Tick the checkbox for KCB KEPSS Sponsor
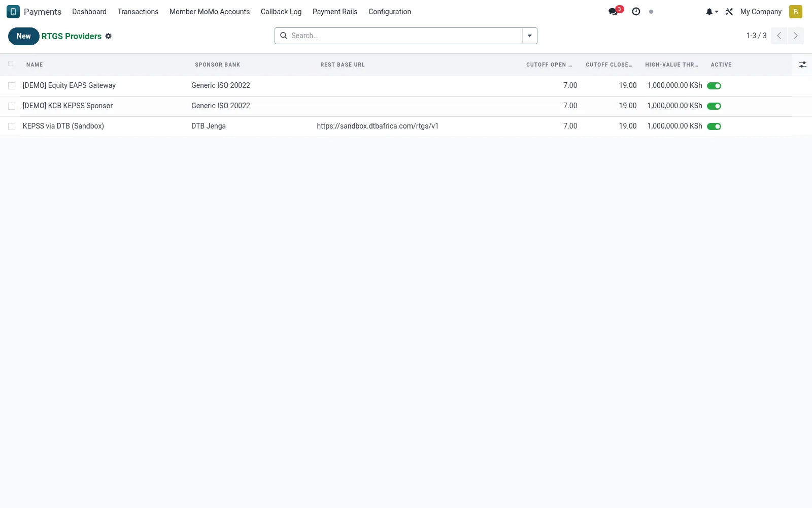 point(12,106)
